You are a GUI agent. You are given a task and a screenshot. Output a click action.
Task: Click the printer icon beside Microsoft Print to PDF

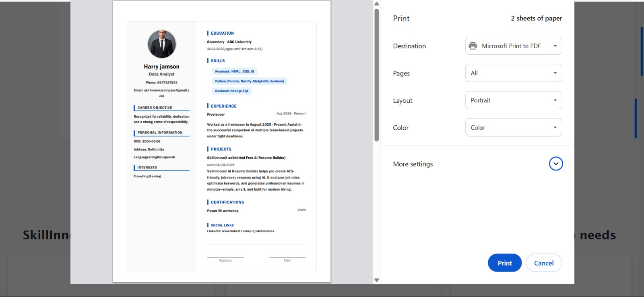[x=473, y=46]
